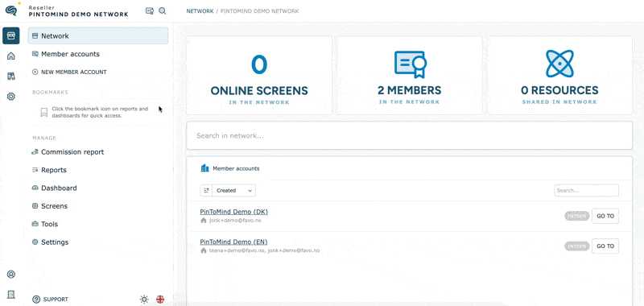Focus the member accounts Search box
644x306 pixels.
coord(587,191)
